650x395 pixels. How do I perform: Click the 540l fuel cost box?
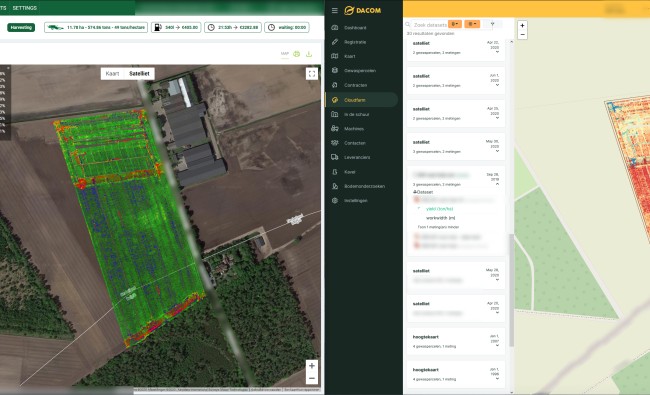(x=176, y=27)
